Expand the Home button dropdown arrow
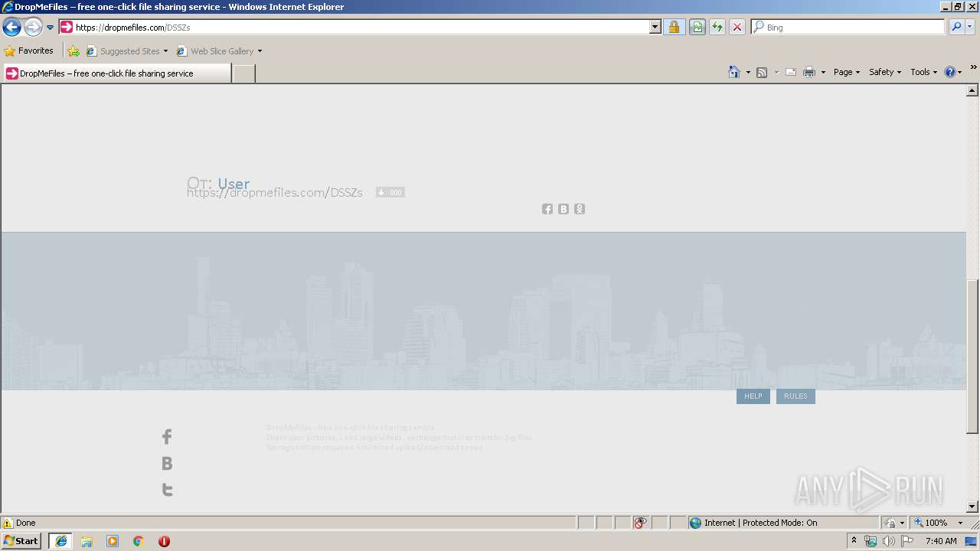This screenshot has width=980, height=551. click(748, 72)
